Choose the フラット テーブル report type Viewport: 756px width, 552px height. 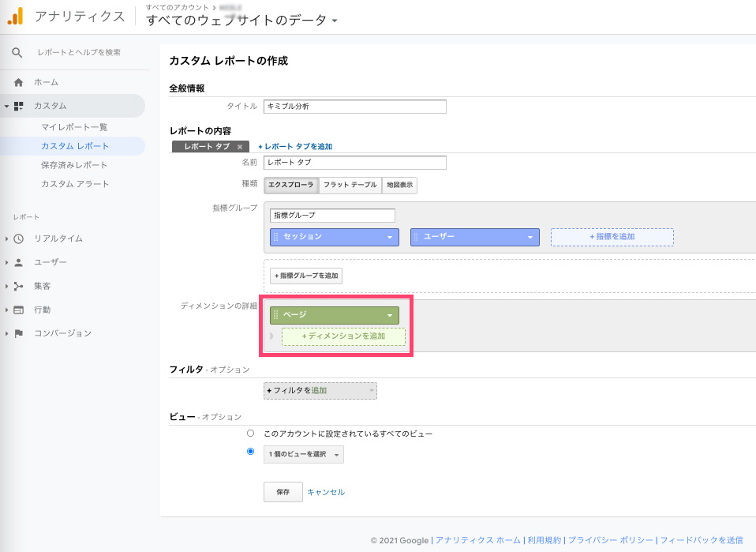click(x=350, y=186)
